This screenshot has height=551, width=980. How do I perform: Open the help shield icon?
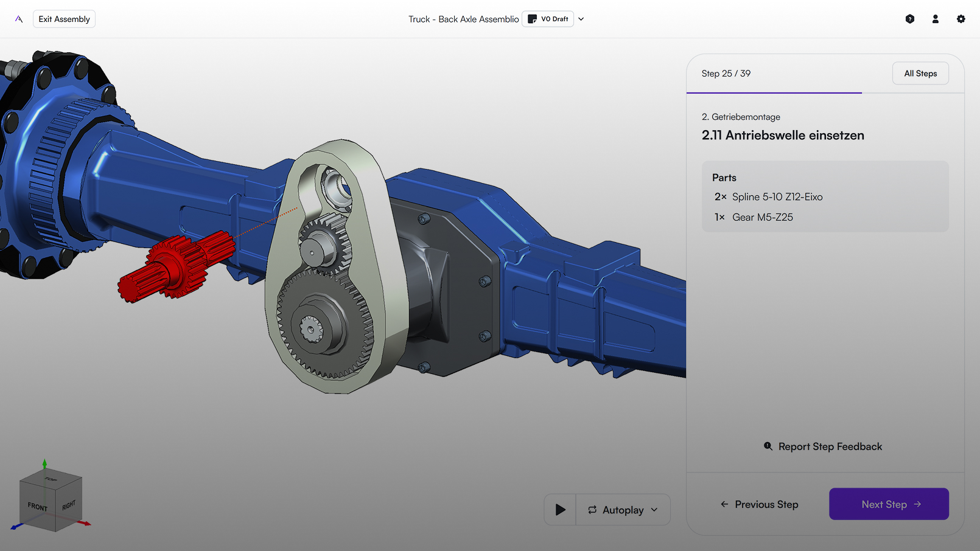910,19
